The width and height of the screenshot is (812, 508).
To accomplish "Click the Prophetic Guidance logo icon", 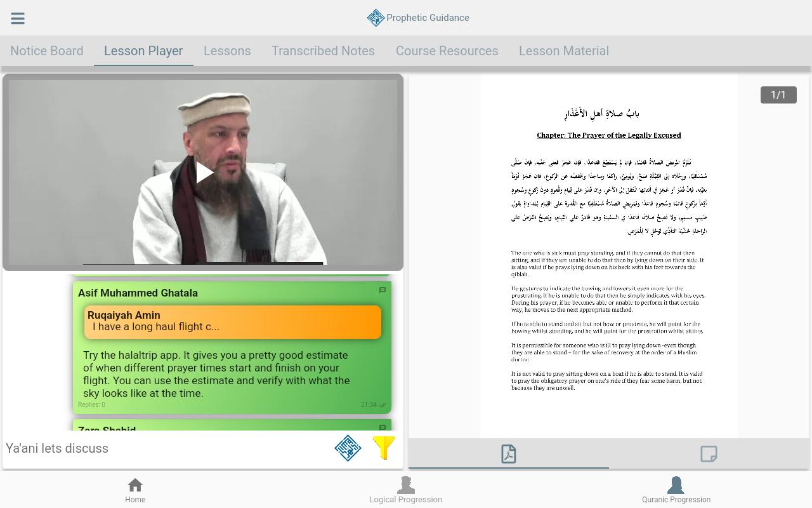I will pyautogui.click(x=376, y=18).
